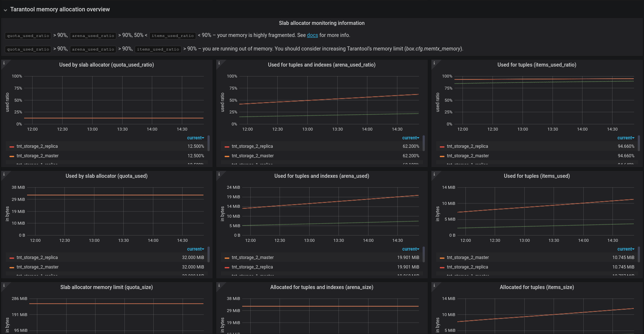The height and width of the screenshot is (334, 644).
Task: Sort arena_used_ratio legend by current value
Action: (411, 138)
